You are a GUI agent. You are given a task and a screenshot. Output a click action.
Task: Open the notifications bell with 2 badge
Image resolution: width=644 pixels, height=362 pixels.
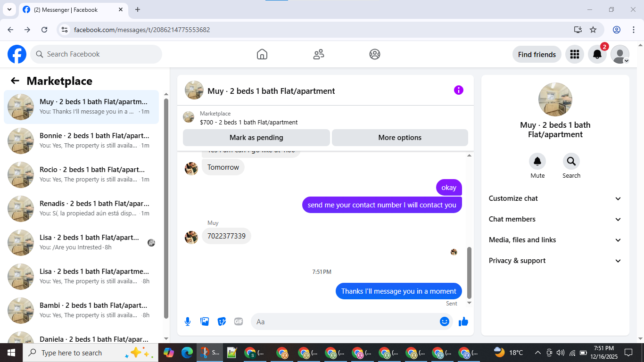(x=597, y=54)
